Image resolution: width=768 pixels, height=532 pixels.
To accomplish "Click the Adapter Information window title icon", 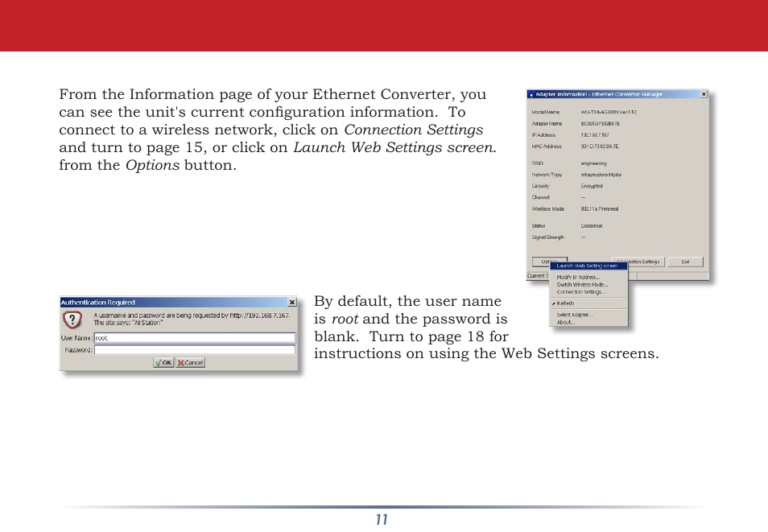I will (x=531, y=94).
